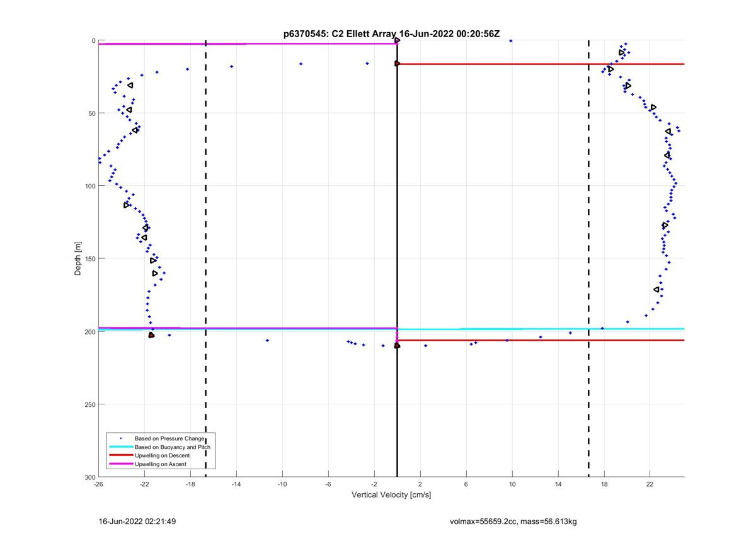Screen dimensions: 756x536
Task: Click the x-axis tick label '-22'
Action: pyautogui.click(x=144, y=484)
